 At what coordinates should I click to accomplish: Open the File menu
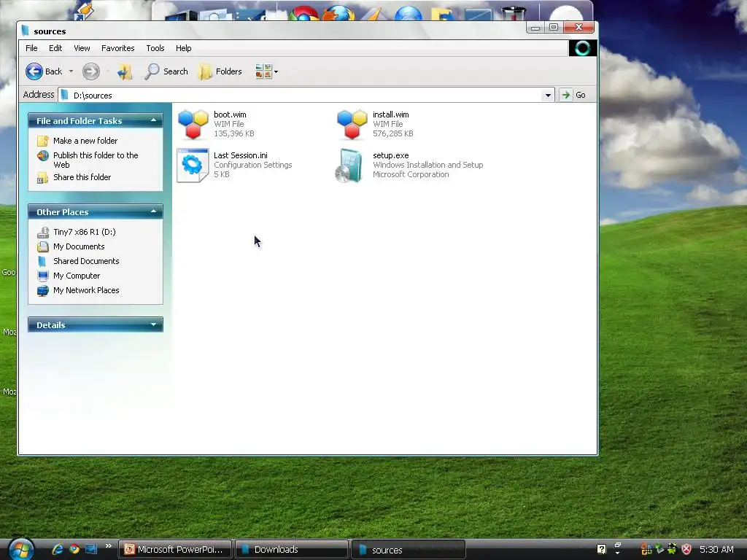coord(31,48)
